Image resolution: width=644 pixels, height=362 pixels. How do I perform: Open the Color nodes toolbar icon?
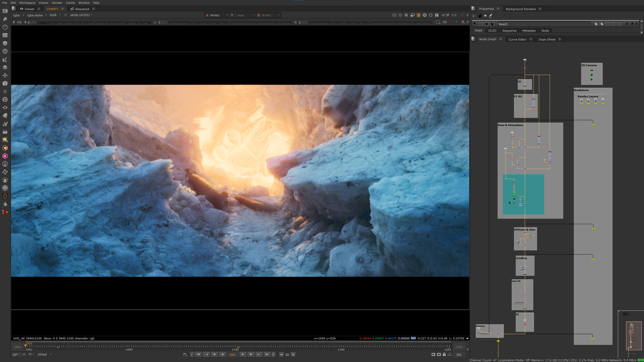pos(5,43)
